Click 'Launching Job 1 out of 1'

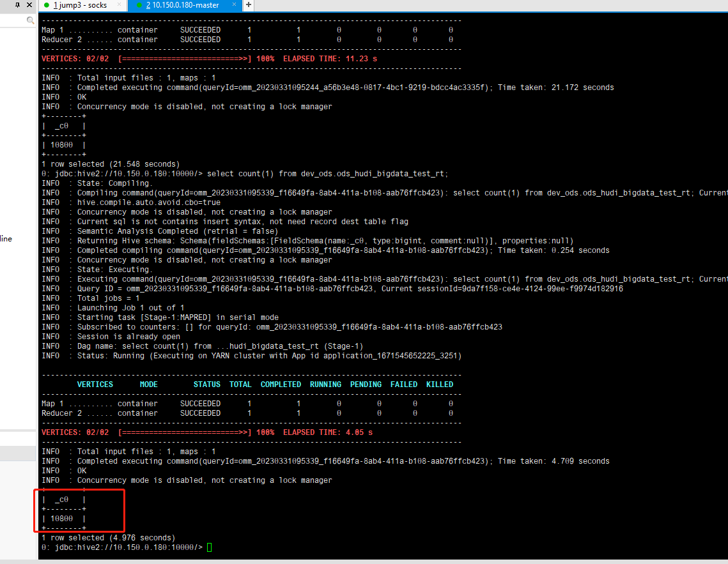[x=130, y=308]
